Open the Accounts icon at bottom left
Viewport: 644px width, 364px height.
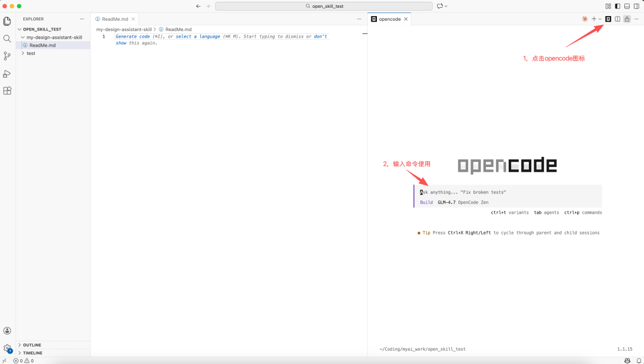pyautogui.click(x=7, y=330)
